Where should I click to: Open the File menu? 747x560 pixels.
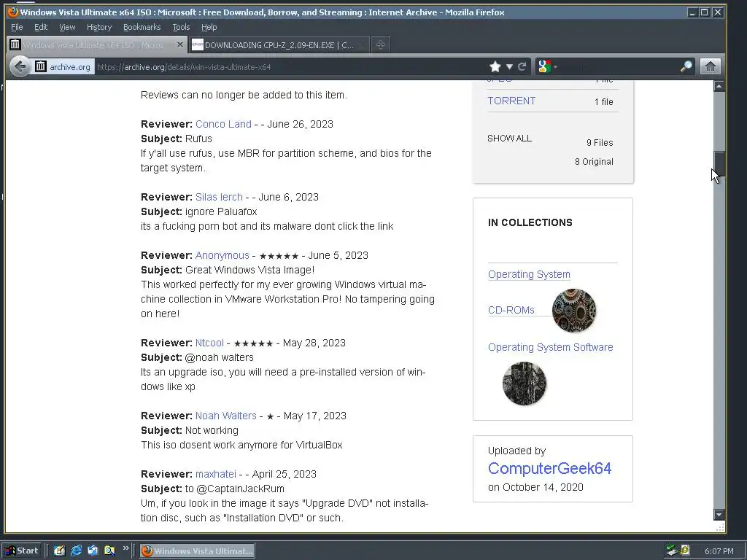[17, 27]
